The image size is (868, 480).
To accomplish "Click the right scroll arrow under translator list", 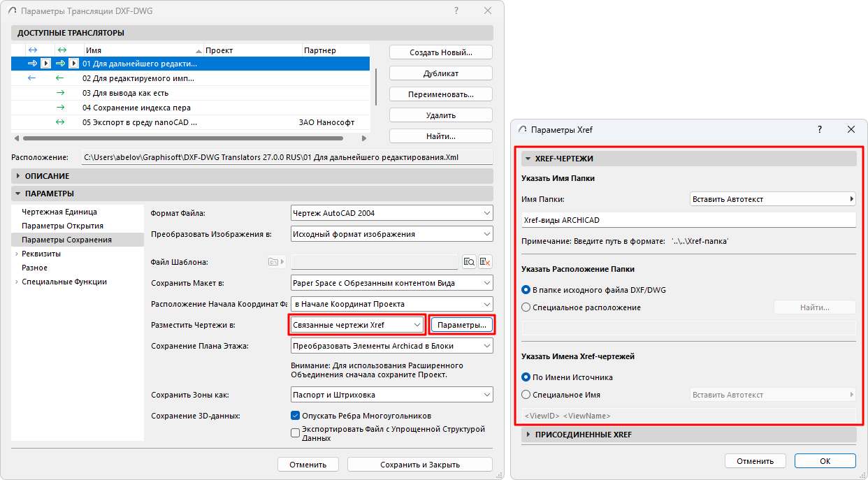I will pos(364,138).
